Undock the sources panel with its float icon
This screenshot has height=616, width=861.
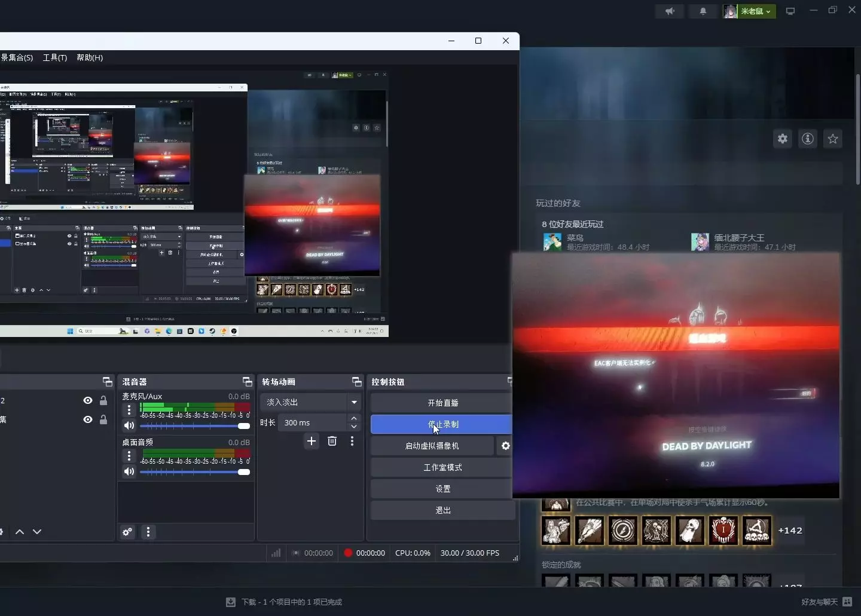[x=108, y=382]
